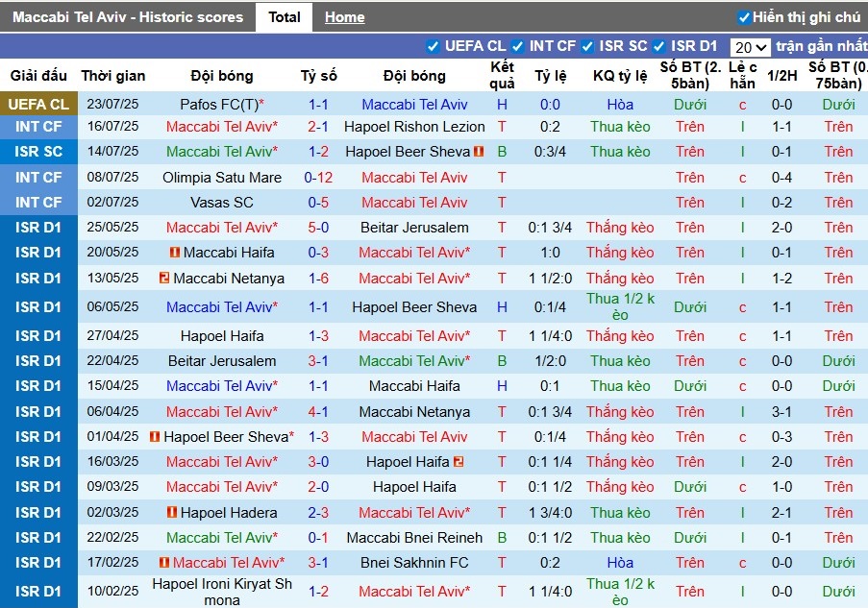Screen dimensions: 868x608
Task: Select Hapoel Haifa on the 09/03/25 row
Action: pos(414,487)
